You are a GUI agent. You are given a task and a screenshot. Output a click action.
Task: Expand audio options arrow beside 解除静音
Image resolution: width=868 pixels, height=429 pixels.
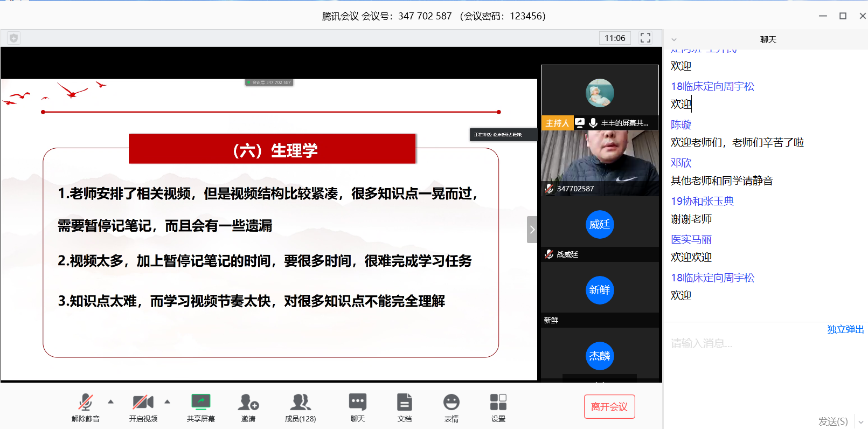coord(111,402)
